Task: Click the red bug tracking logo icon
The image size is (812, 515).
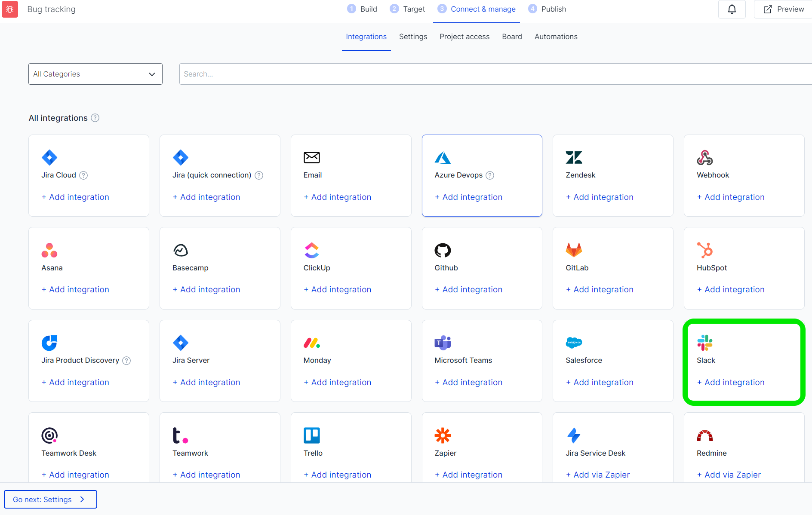Action: point(10,9)
